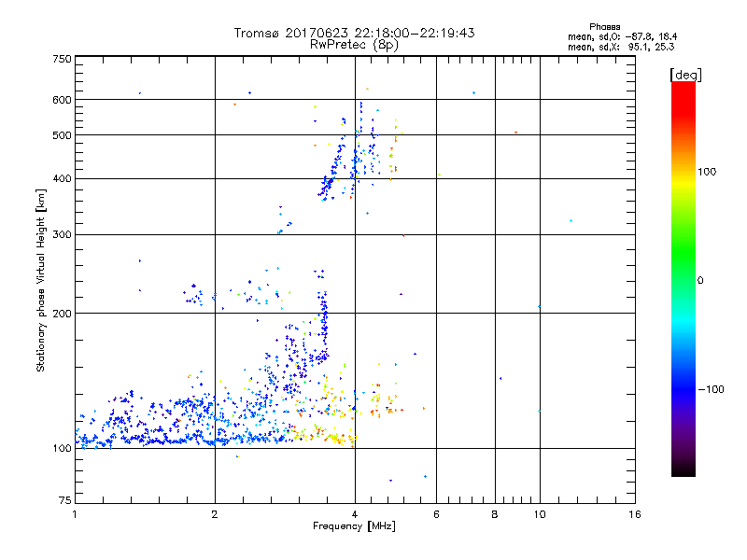Click 'Stationary phase Virtual Height [km]' axis label

click(x=41, y=280)
